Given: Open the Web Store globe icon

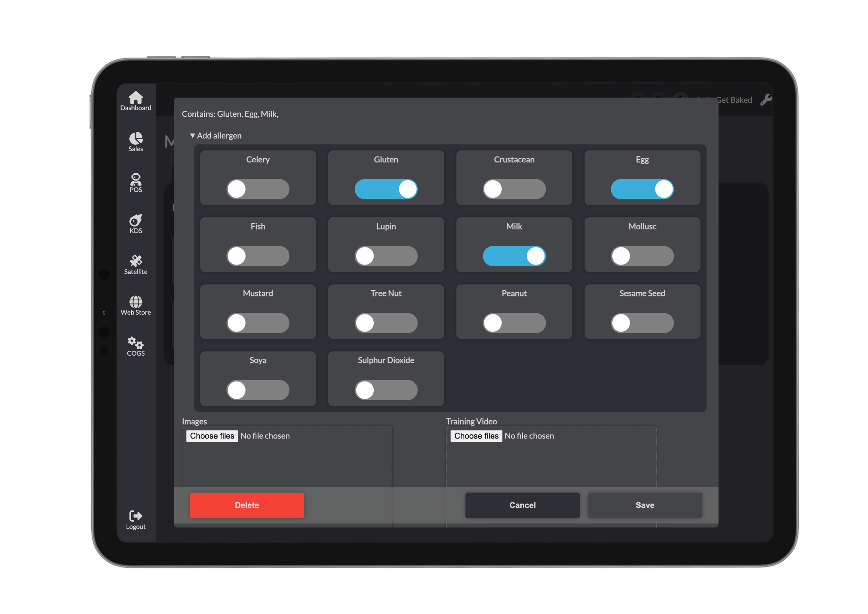Looking at the screenshot, I should click(136, 302).
